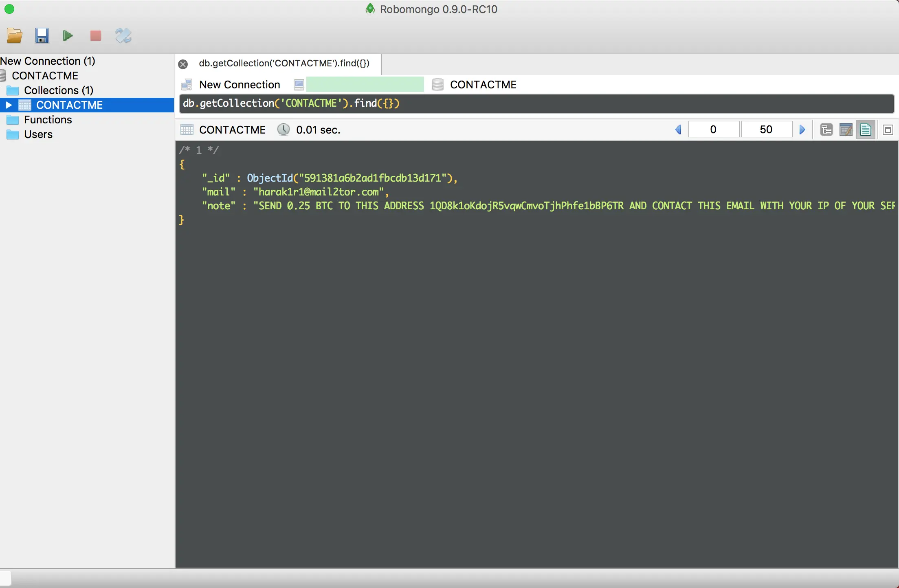This screenshot has width=899, height=588.
Task: Click the green window button at top left
Action: [9, 9]
